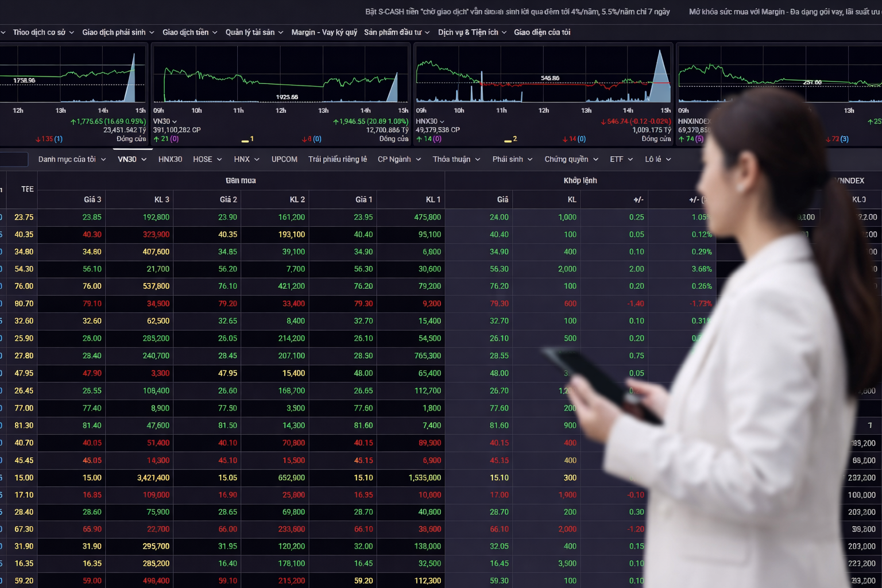Screen dimensions: 882x588
Task: Click yellow dash unchanged count under VN30 chart
Action: 248,139
